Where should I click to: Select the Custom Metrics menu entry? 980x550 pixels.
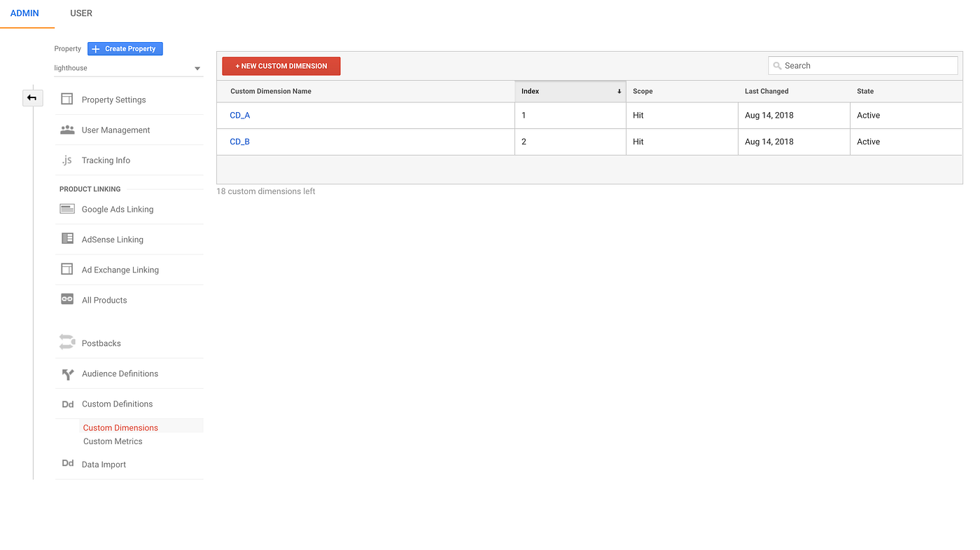[113, 441]
